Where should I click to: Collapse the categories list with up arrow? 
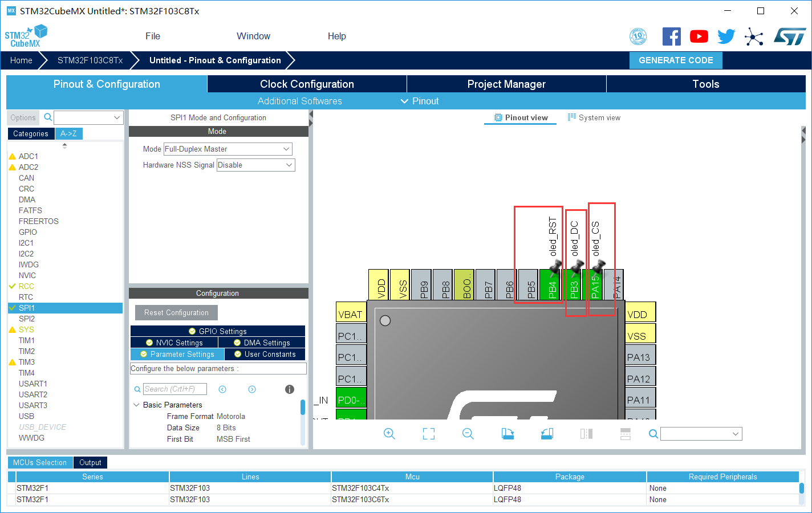pos(64,145)
